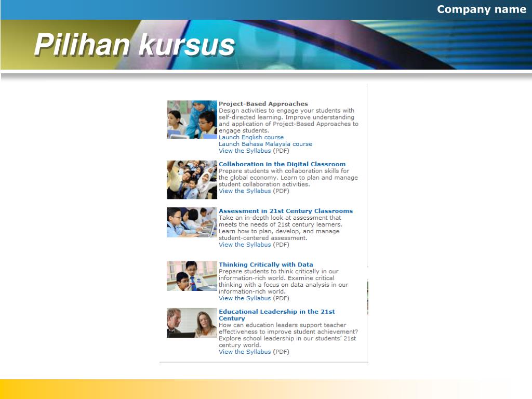Click the 'How can education leaders support' description
Viewport: 532px width, 399px height.
(x=288, y=335)
